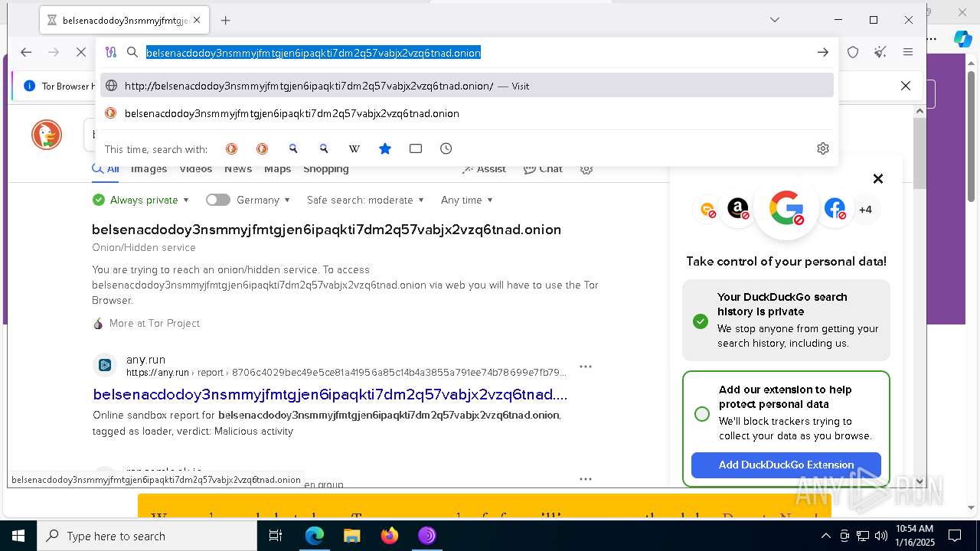Open Task View on taskbar
The height and width of the screenshot is (551, 980).
[x=276, y=536]
